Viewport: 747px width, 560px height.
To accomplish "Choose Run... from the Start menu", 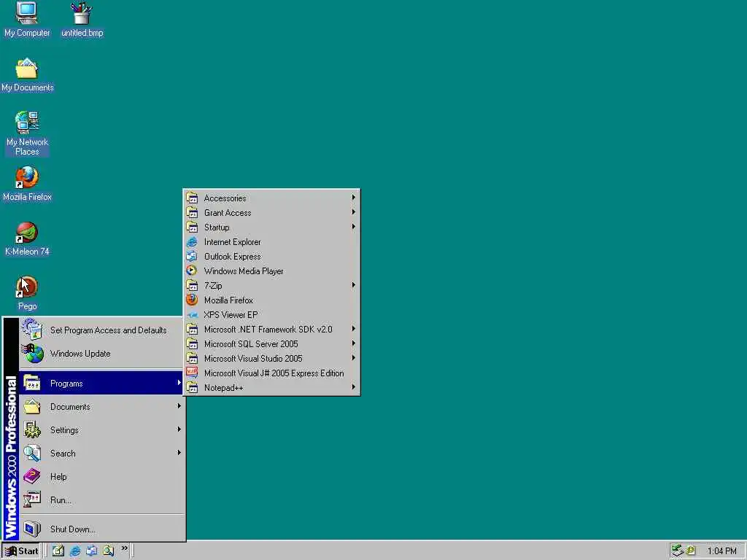I will pyautogui.click(x=101, y=500).
